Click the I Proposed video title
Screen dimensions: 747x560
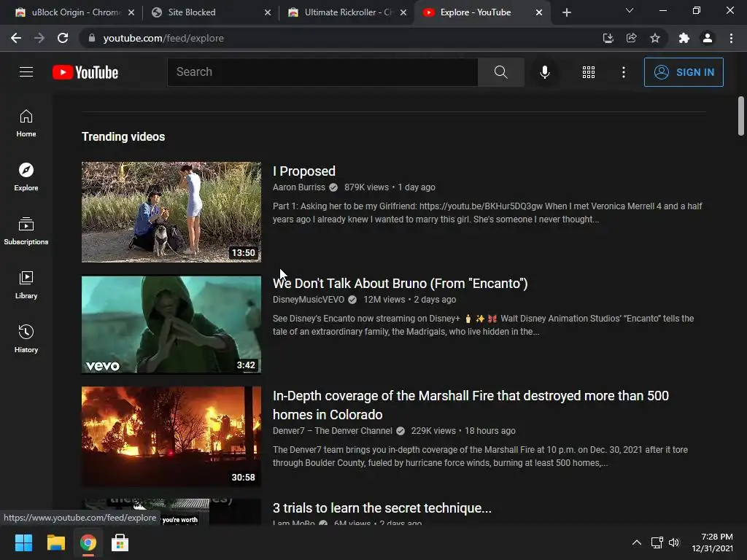click(304, 171)
